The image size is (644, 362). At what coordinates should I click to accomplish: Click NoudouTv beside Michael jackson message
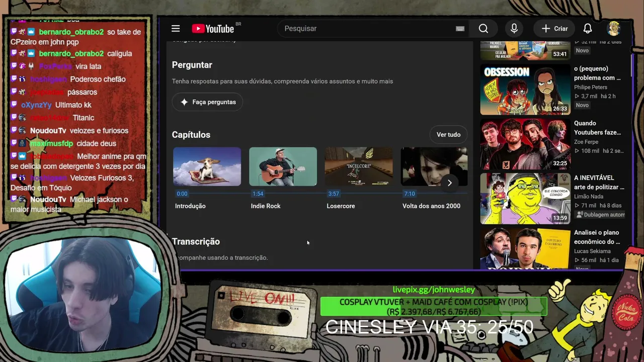[48, 200]
